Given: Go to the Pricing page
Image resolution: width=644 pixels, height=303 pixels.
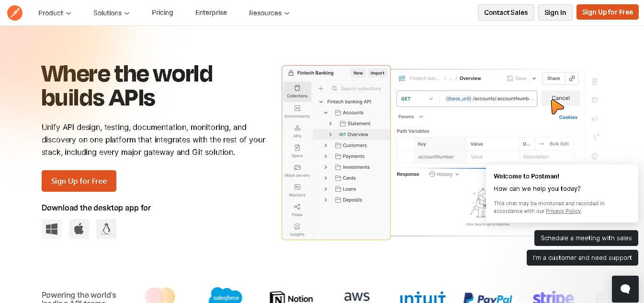Looking at the screenshot, I should pyautogui.click(x=162, y=12).
